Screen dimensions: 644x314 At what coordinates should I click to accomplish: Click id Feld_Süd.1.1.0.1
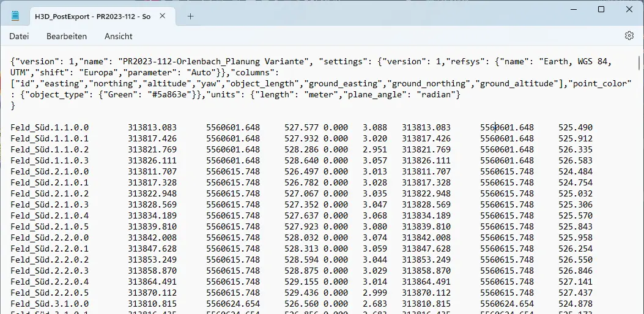[x=50, y=138]
